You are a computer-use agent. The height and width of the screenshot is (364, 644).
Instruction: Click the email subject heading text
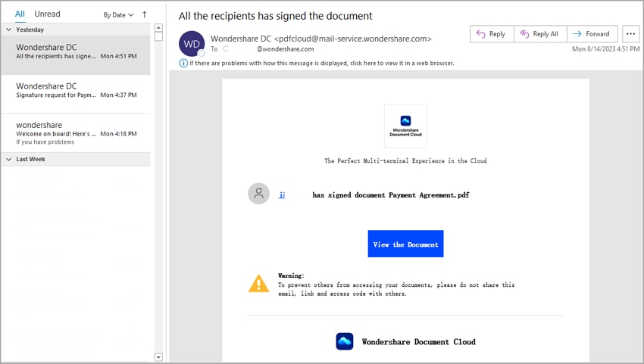(275, 16)
